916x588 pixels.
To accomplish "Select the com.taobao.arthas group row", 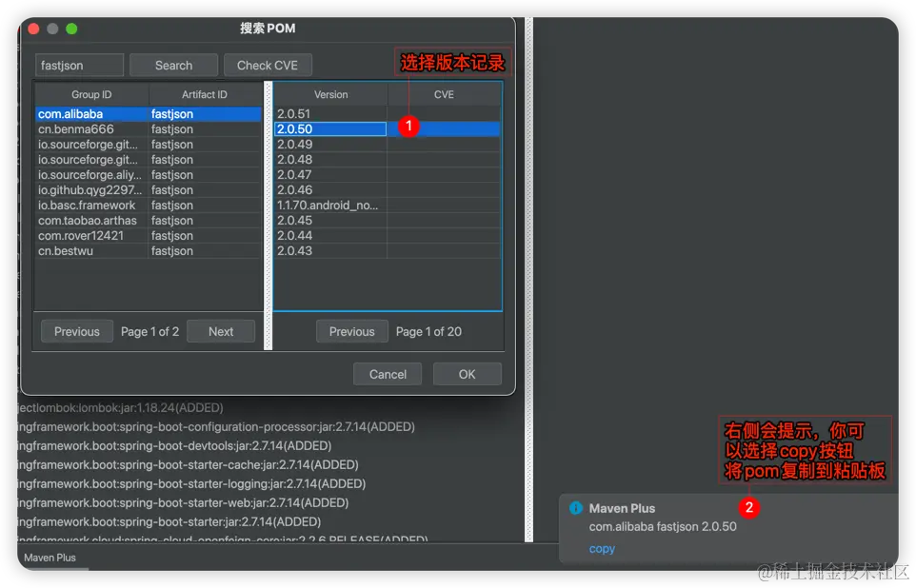I will click(x=149, y=220).
